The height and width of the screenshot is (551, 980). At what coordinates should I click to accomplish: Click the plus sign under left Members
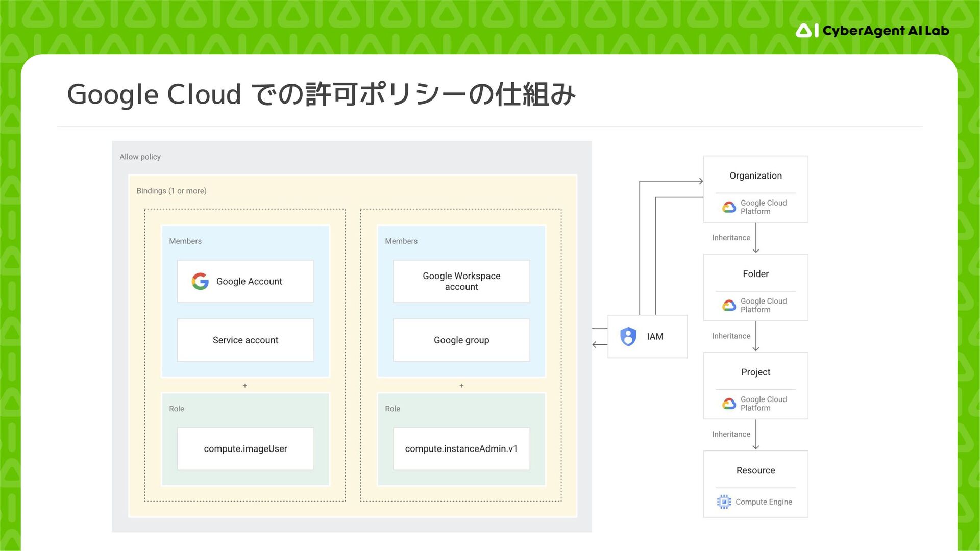245,386
